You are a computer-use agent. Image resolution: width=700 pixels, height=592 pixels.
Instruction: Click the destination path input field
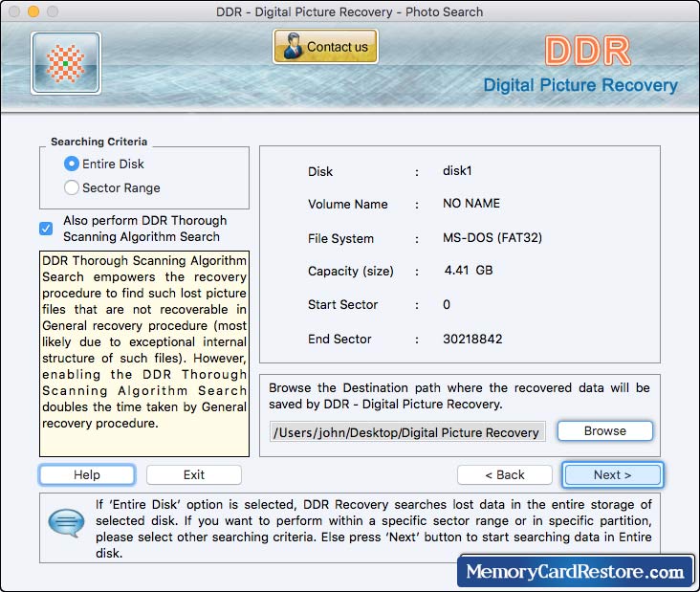click(407, 432)
